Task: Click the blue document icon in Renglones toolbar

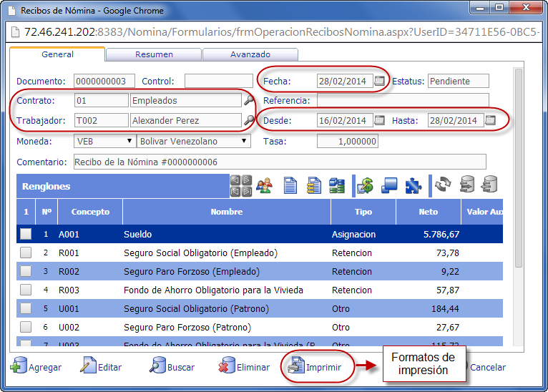Action: [290, 185]
